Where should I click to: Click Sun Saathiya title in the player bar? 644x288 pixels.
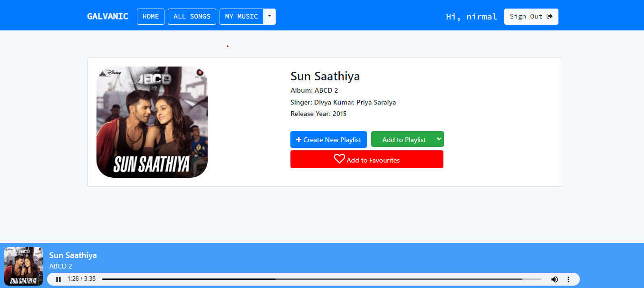[73, 255]
